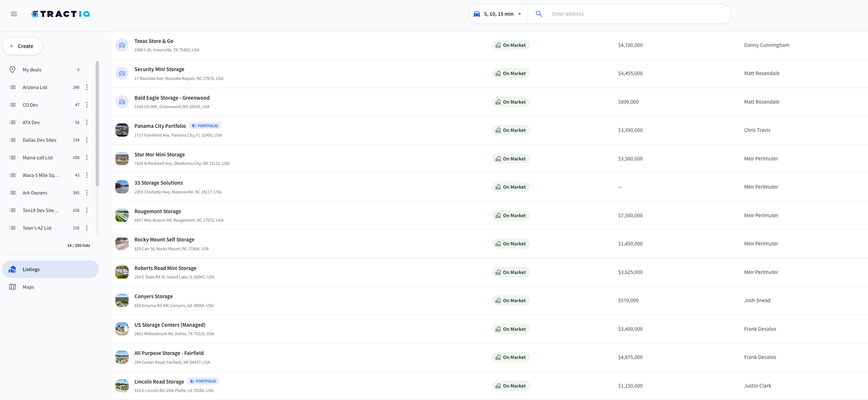Image resolution: width=868 pixels, height=400 pixels.
Task: Open the Maps section
Action: (x=51, y=287)
